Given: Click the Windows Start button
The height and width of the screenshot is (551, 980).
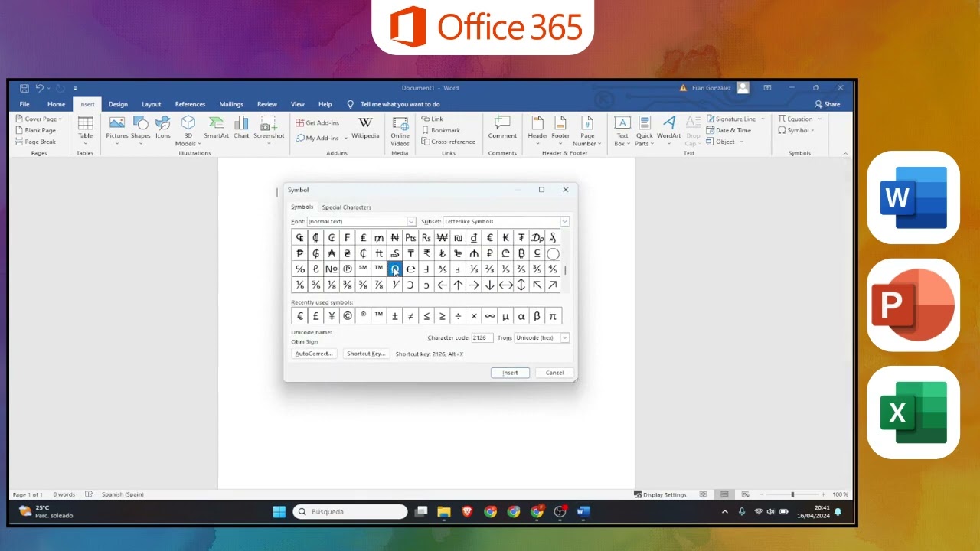Looking at the screenshot, I should (x=279, y=511).
